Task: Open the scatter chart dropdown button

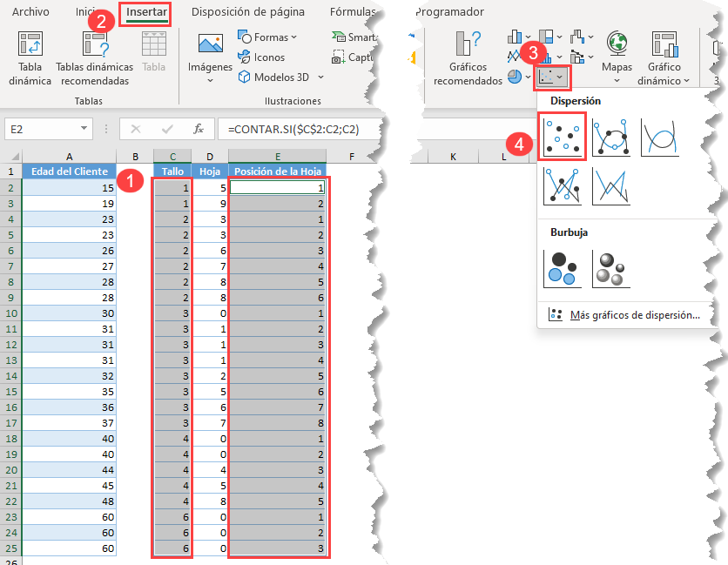Action: click(x=552, y=77)
